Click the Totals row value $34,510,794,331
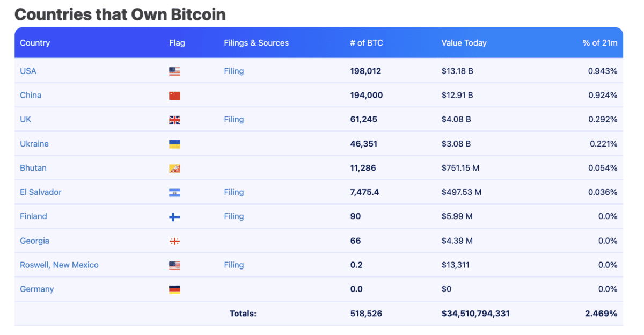The height and width of the screenshot is (335, 644). click(475, 313)
